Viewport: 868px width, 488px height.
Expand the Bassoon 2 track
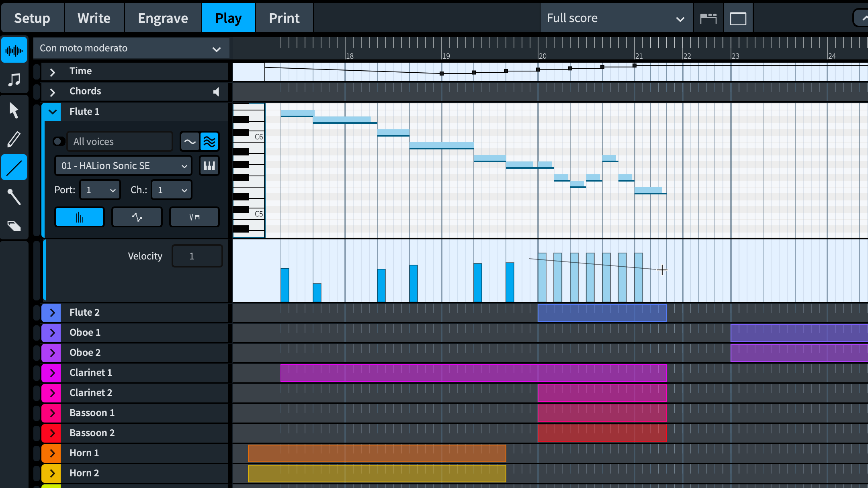coord(52,433)
